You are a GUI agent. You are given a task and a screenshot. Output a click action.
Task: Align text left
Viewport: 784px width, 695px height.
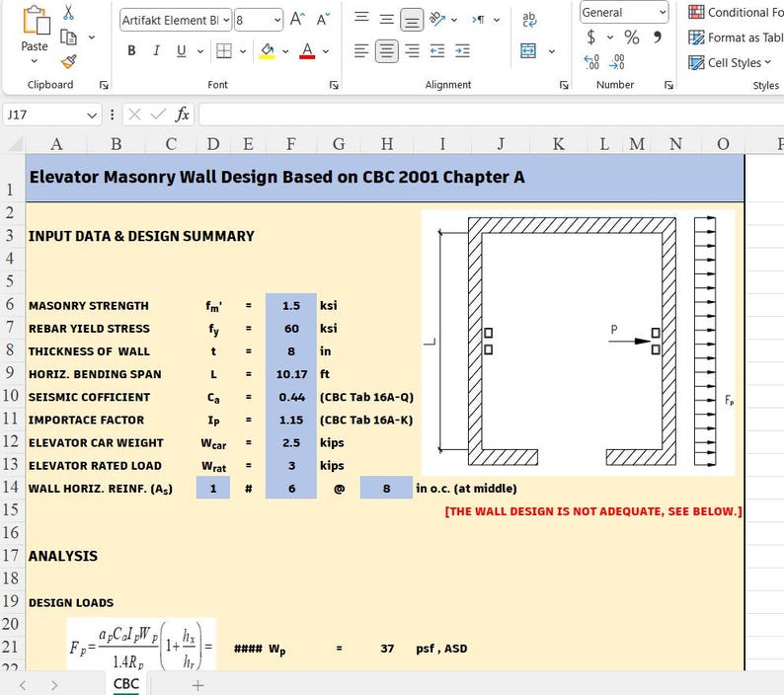click(x=361, y=50)
